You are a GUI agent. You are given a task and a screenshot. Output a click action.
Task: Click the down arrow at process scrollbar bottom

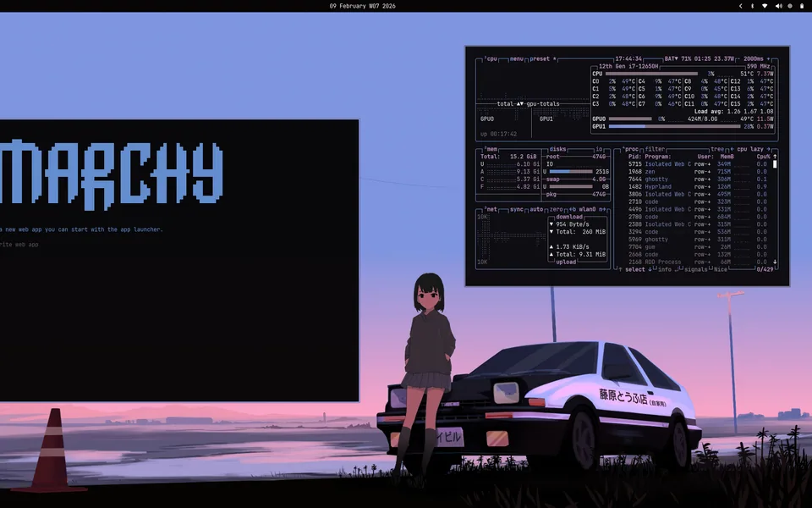click(776, 262)
